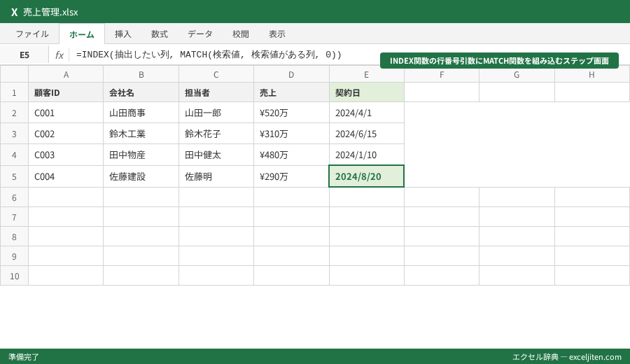Select the 2024/4/1 date cell
630x364 pixels.
tap(366, 113)
